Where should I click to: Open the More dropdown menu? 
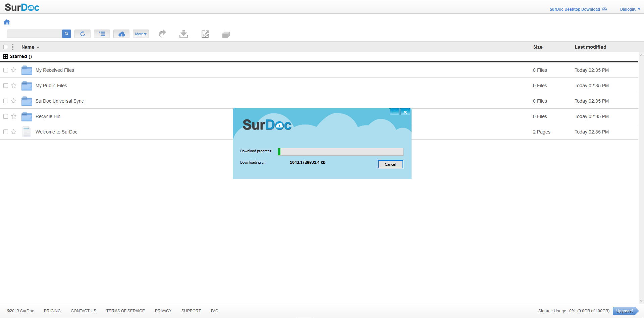pos(141,34)
